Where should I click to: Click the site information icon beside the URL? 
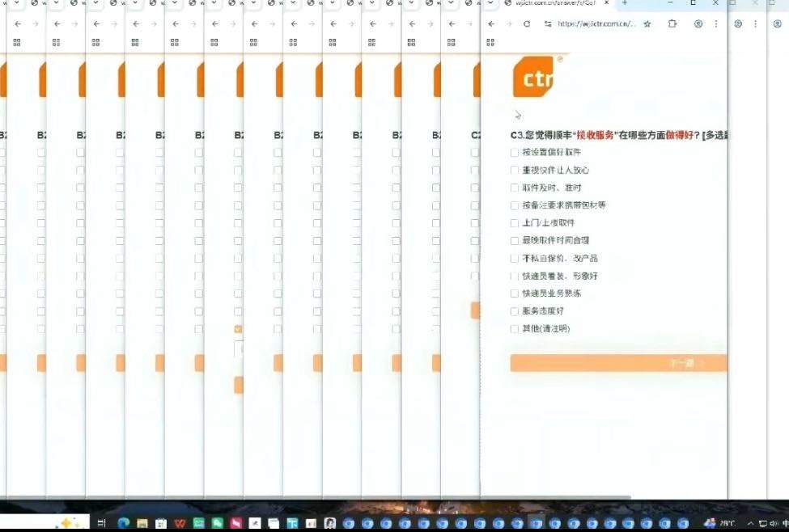click(x=547, y=23)
